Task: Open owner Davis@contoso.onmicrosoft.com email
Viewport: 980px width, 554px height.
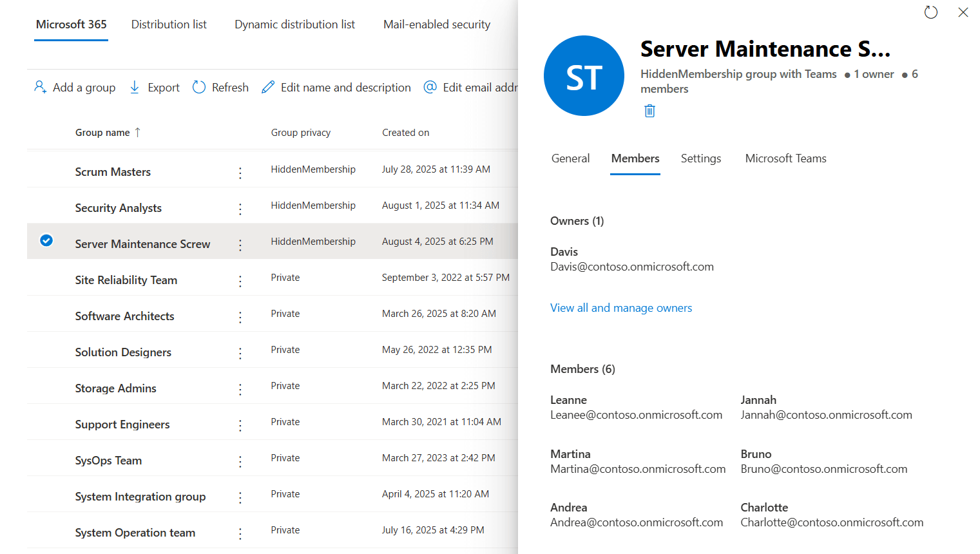Action: click(x=632, y=266)
